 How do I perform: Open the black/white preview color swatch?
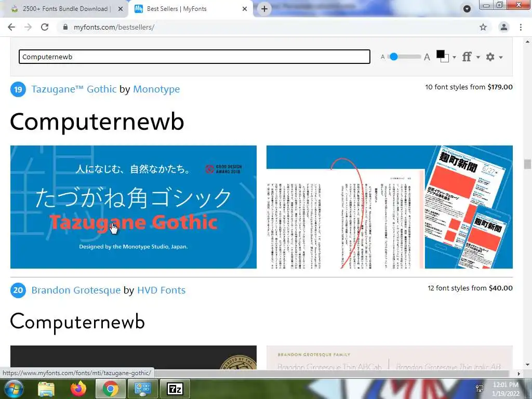443,56
